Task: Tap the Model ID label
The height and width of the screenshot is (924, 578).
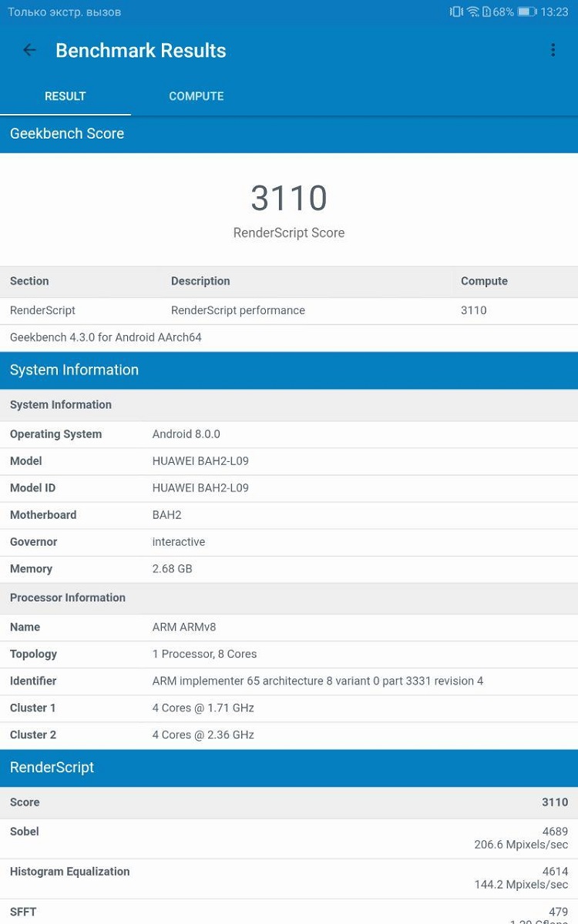Action: tap(32, 487)
